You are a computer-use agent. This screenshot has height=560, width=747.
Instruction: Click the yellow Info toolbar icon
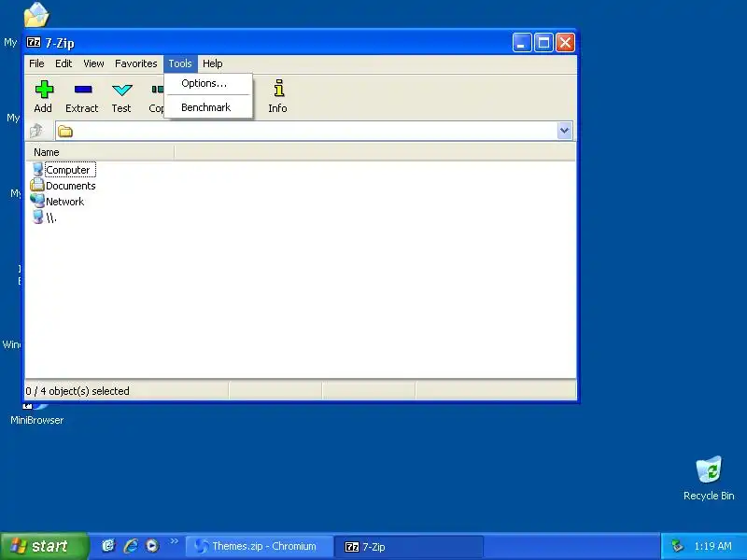tap(279, 89)
